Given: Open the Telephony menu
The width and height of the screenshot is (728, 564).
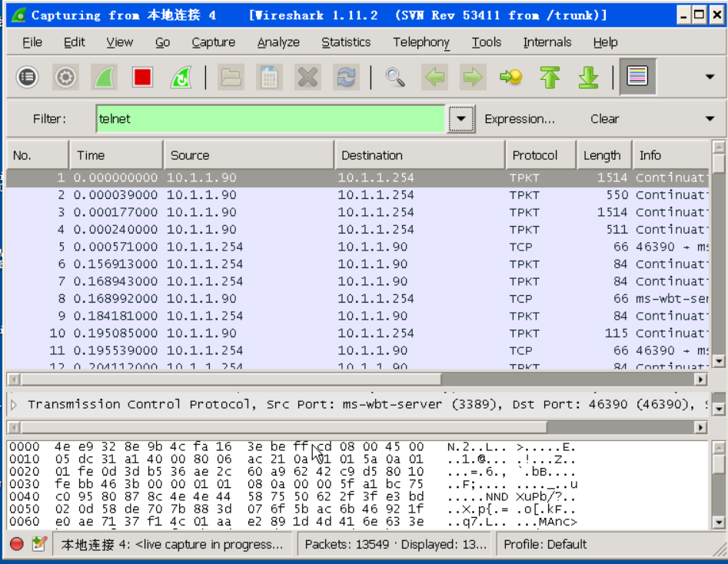Looking at the screenshot, I should [421, 42].
